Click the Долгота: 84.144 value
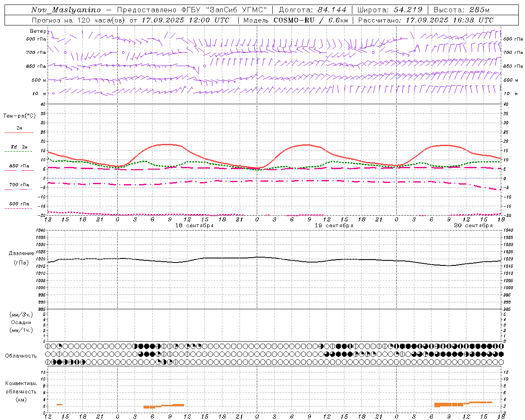This screenshot has height=420, width=525. click(313, 10)
